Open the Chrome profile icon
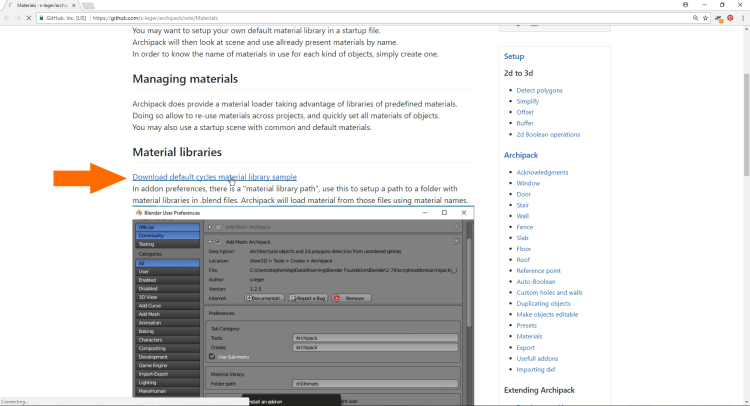This screenshot has height=406, width=750. coord(684,5)
